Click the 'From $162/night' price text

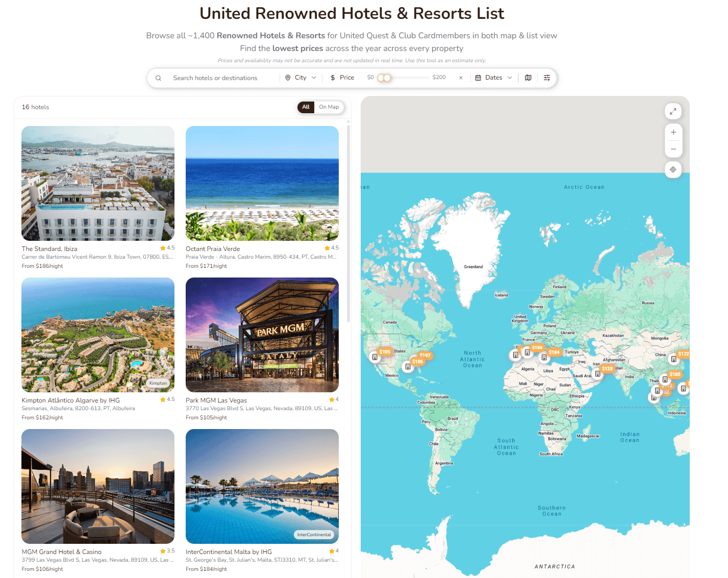[42, 417]
